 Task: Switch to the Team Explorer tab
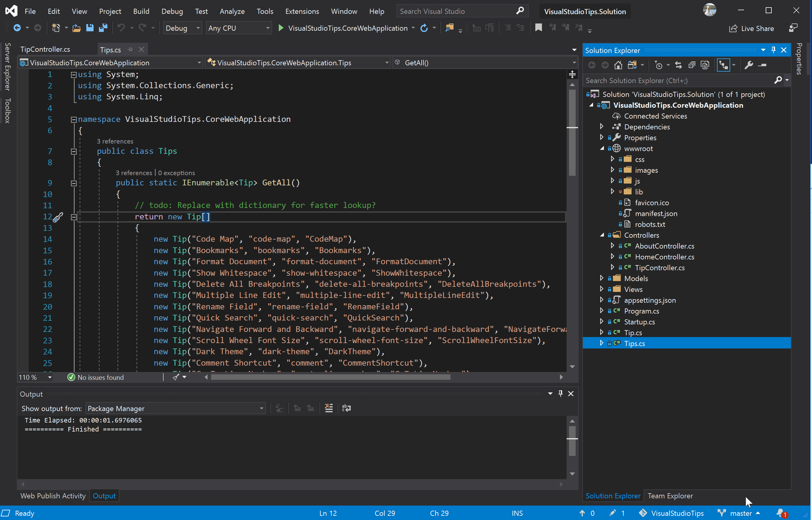pos(670,496)
